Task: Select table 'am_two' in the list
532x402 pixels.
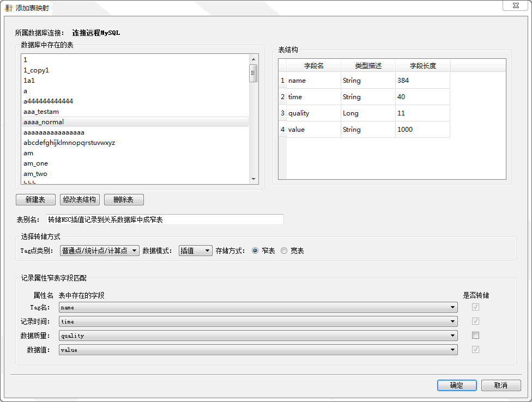Action: (x=135, y=174)
